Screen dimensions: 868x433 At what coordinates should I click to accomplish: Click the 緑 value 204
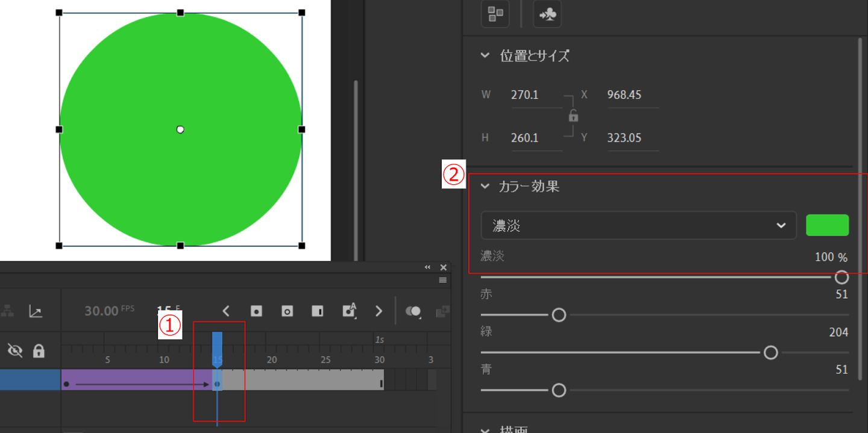click(x=838, y=332)
